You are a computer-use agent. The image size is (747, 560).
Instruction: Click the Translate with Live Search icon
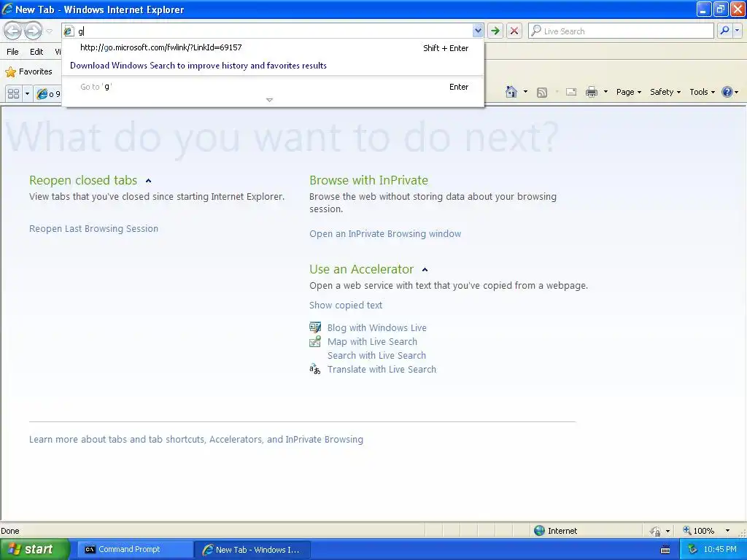click(x=315, y=369)
